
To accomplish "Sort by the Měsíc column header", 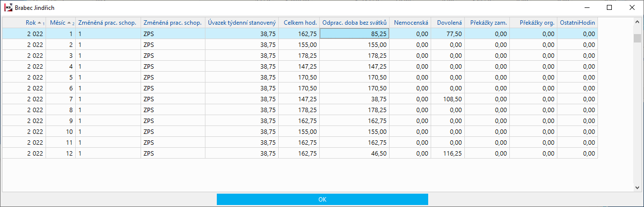I will click(x=61, y=23).
